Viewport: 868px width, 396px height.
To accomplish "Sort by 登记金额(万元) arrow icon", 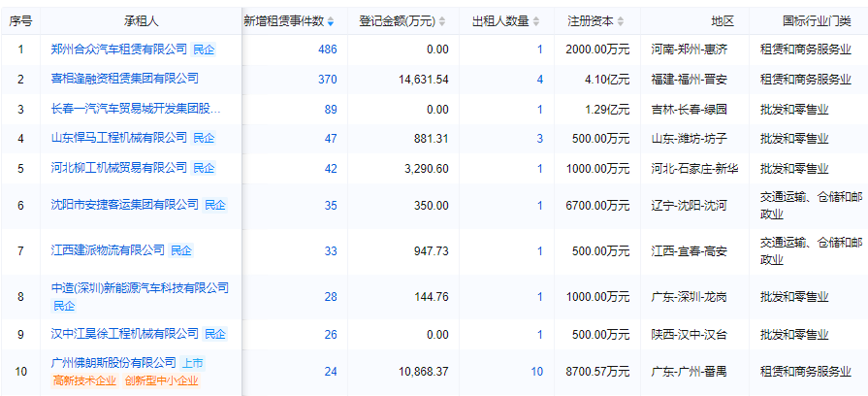I will pos(441,22).
